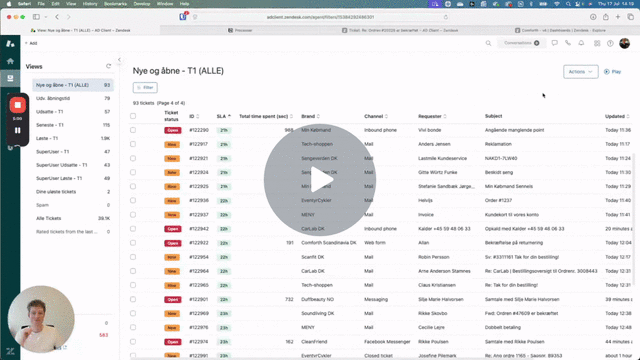Open the Zendesk home icon in the sidebar
Viewport: 640px width, 360px height.
click(x=10, y=61)
